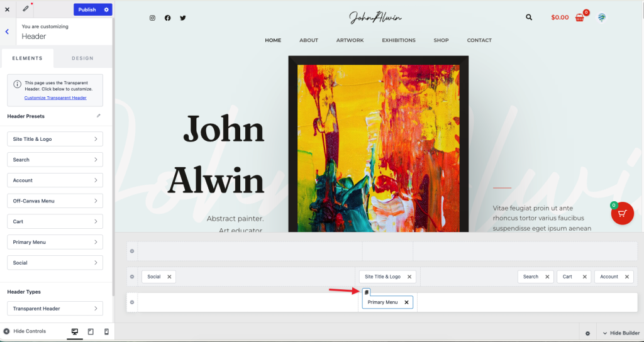This screenshot has height=342, width=644.
Task: Click the account avatar icon in header
Action: click(602, 18)
